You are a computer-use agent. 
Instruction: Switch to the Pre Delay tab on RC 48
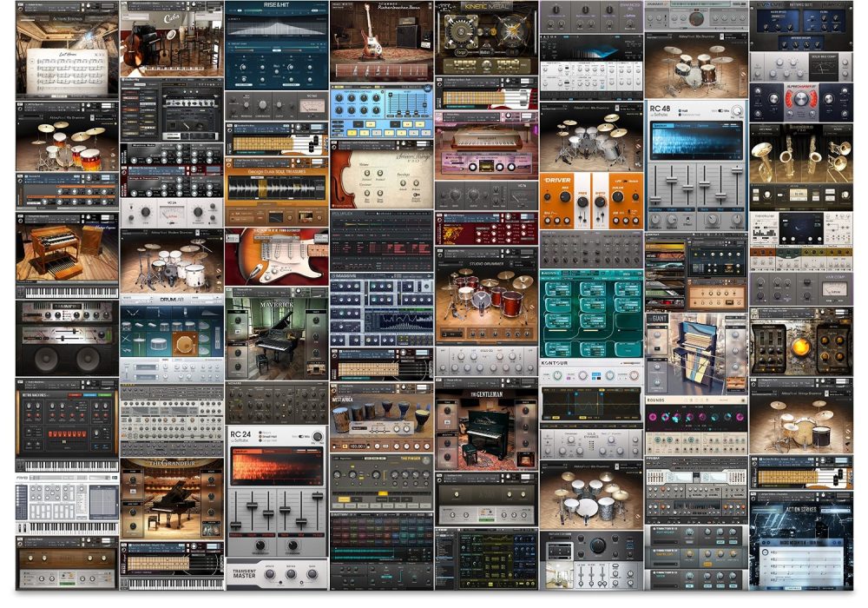pos(681,124)
